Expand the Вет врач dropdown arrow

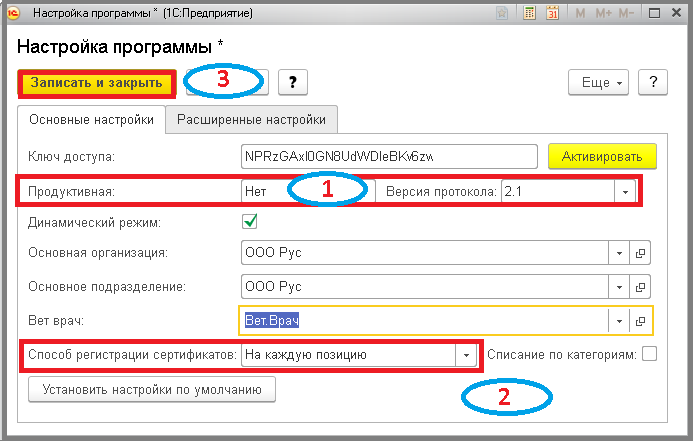click(x=619, y=321)
